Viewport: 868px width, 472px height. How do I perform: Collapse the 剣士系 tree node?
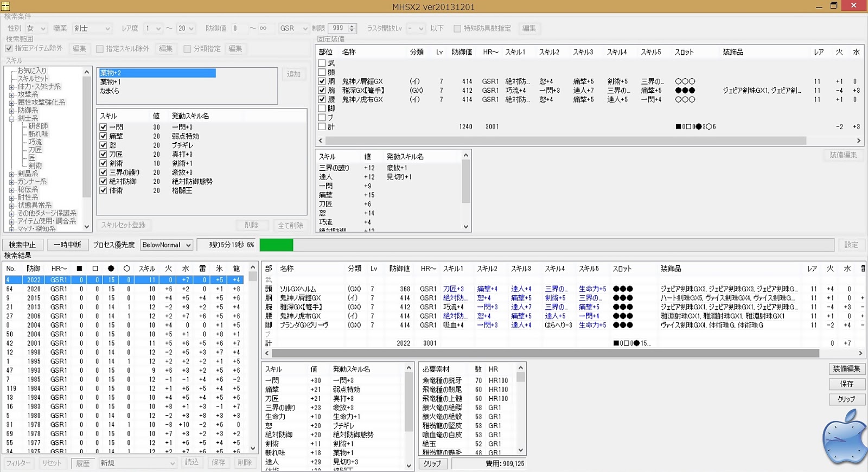point(11,118)
